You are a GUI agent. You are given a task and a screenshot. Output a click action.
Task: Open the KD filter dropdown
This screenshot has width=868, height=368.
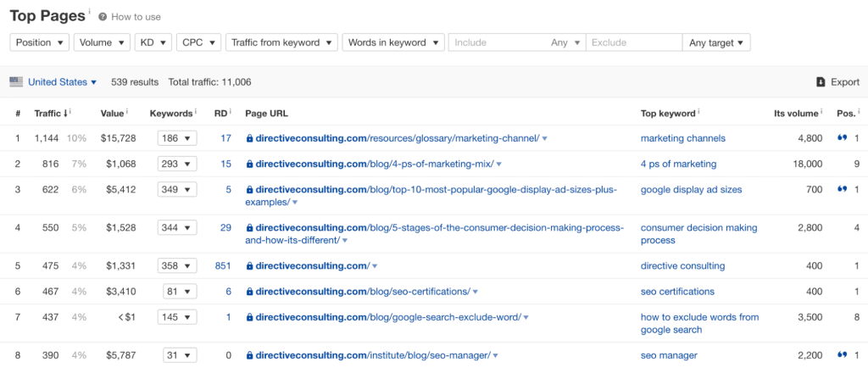click(153, 42)
